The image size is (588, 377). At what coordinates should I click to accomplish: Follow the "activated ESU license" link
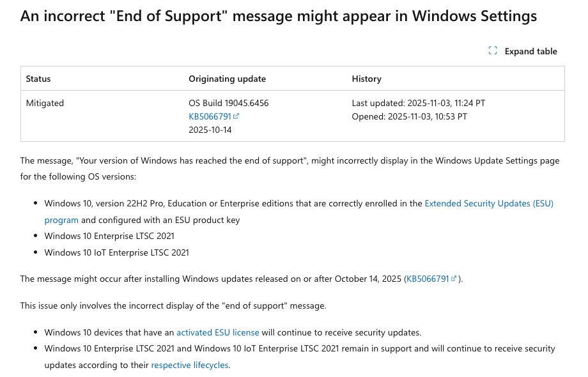pyautogui.click(x=217, y=332)
